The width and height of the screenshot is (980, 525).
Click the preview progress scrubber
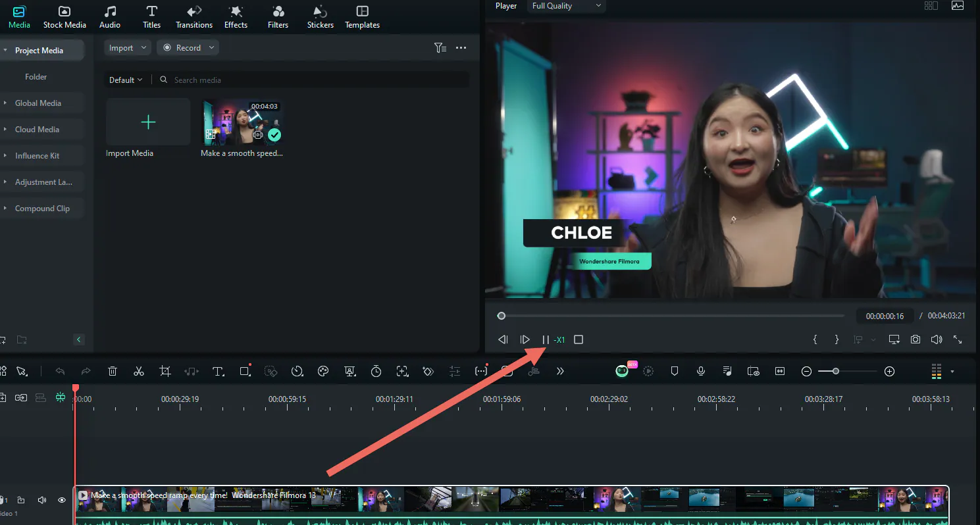coord(502,316)
